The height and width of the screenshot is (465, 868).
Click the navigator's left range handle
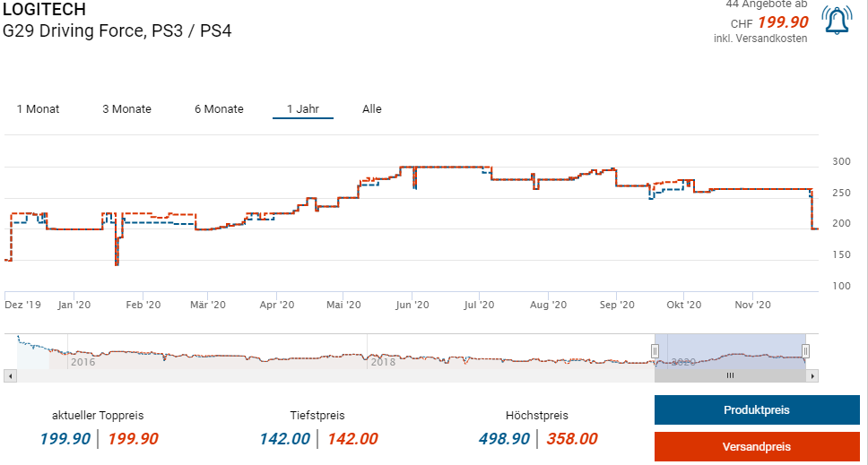pos(655,351)
